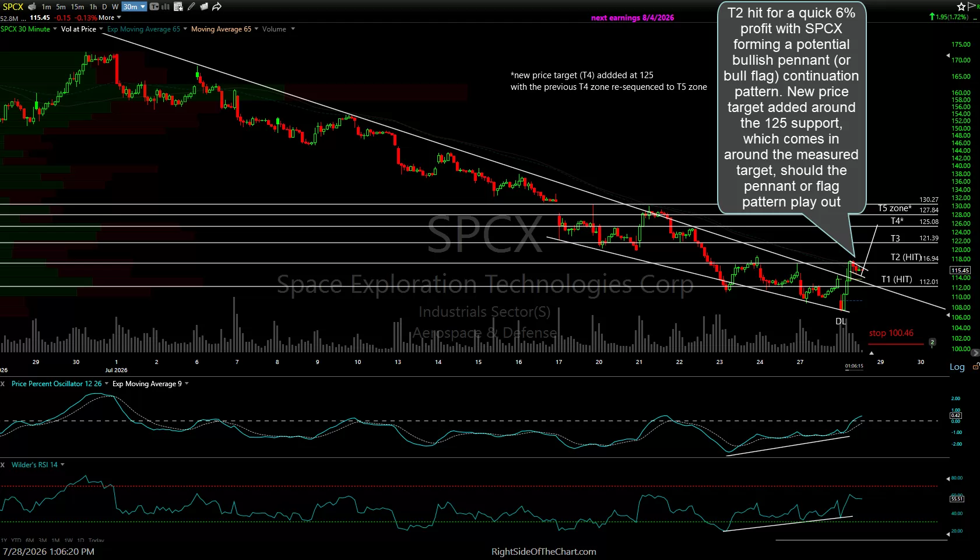
Task: Click the red 'stop 100.46' label
Action: (x=891, y=333)
